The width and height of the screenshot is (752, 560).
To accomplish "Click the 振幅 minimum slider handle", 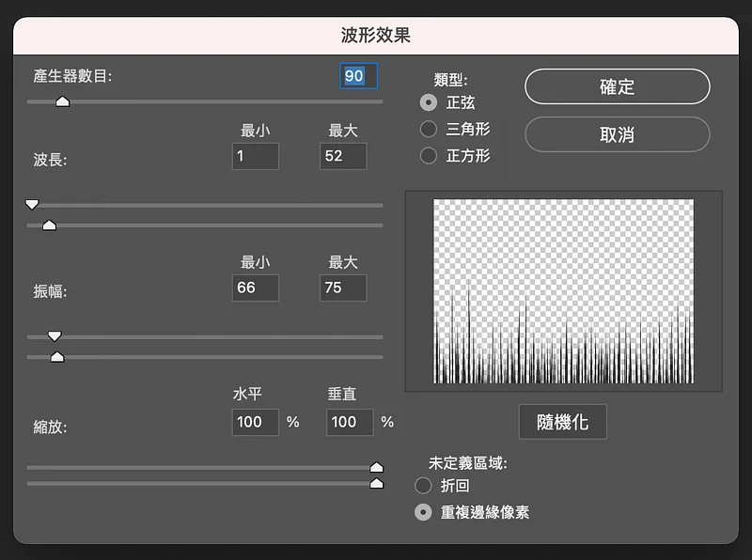I will (x=55, y=336).
